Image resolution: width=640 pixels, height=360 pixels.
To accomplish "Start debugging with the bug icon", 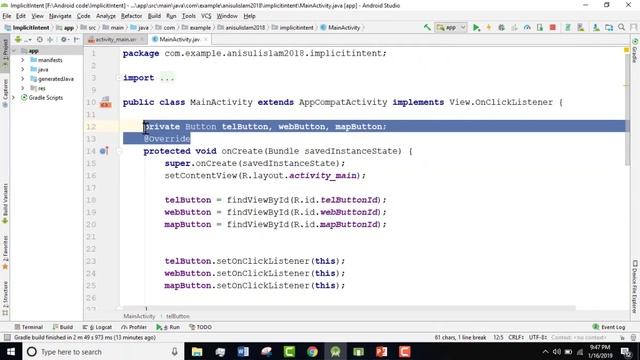I will tap(501, 27).
